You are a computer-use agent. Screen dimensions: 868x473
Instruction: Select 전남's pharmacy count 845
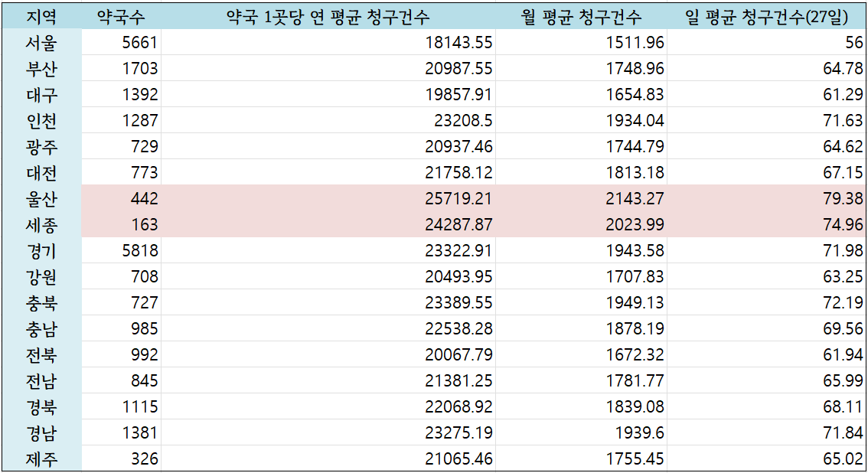tap(144, 381)
